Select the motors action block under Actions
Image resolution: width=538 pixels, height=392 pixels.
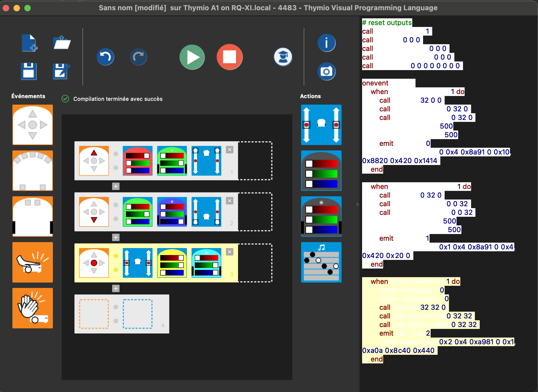coord(321,125)
